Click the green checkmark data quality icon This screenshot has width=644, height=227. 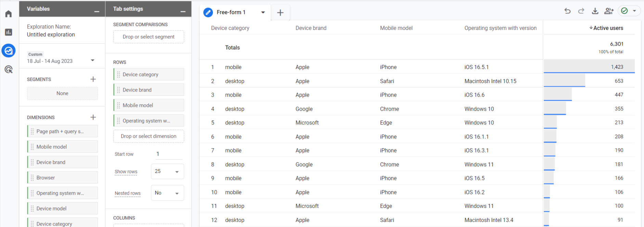(624, 11)
